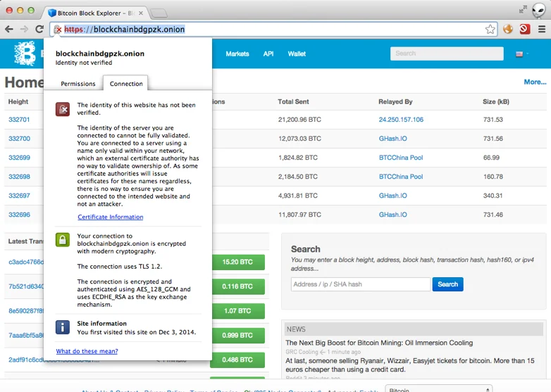Reload the page with the refresh icon
The image size is (551, 392).
click(x=39, y=29)
